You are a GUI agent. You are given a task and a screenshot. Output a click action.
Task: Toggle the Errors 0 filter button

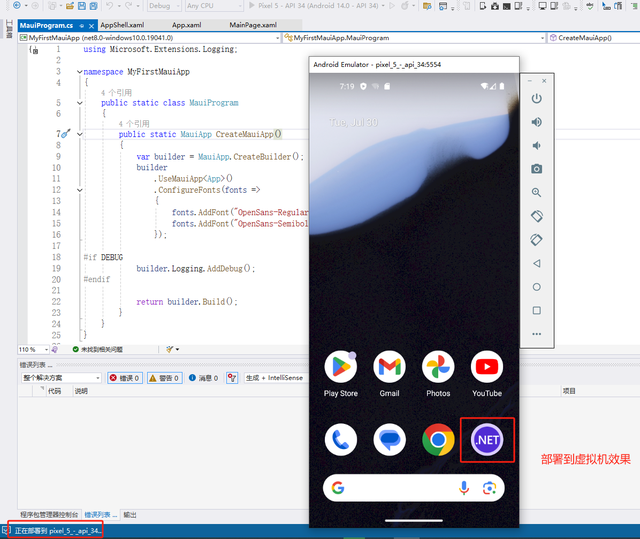pyautogui.click(x=125, y=378)
